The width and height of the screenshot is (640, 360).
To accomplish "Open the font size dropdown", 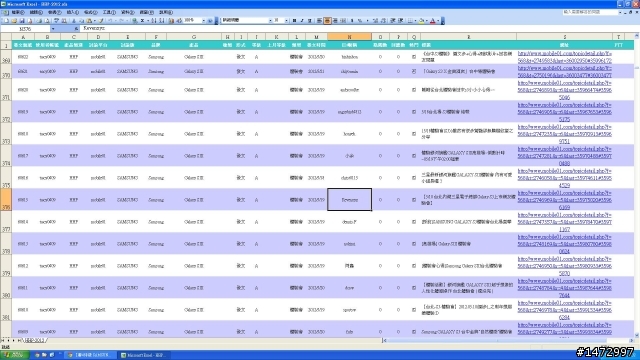I will click(x=286, y=20).
